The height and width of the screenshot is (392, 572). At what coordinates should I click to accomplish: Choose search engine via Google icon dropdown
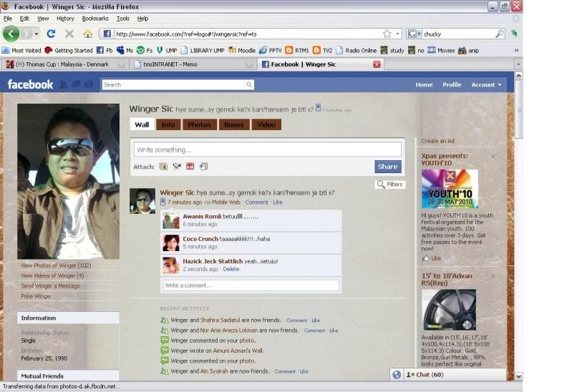pos(414,34)
